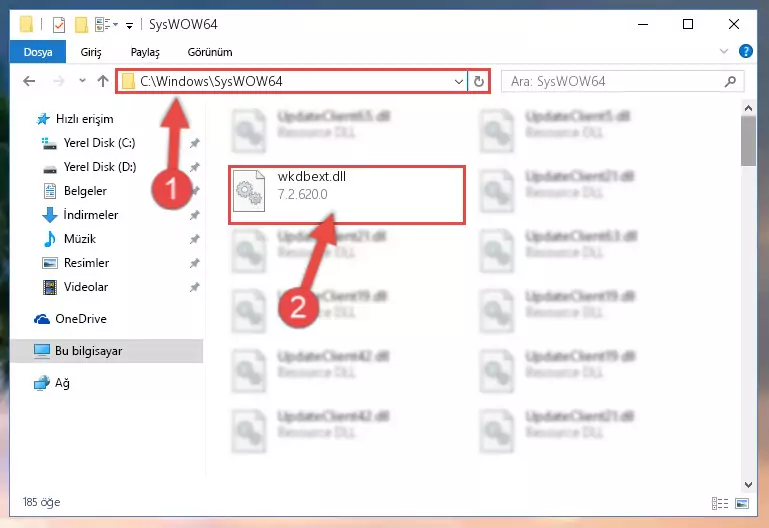Open Belgeler folder in sidebar
The width and height of the screenshot is (769, 528).
[85, 191]
